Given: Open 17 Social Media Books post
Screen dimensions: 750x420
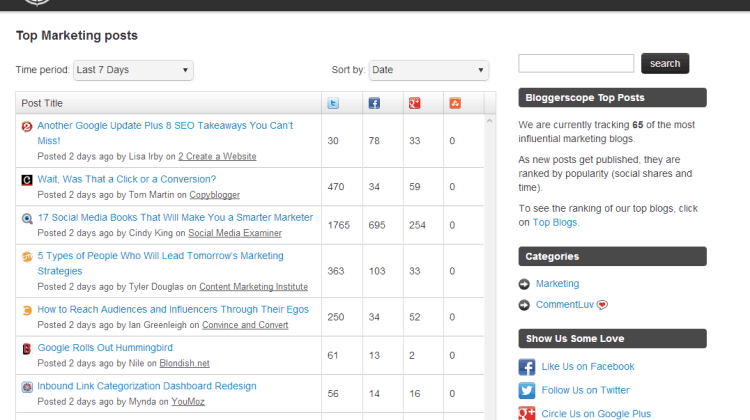Looking at the screenshot, I should [x=175, y=217].
